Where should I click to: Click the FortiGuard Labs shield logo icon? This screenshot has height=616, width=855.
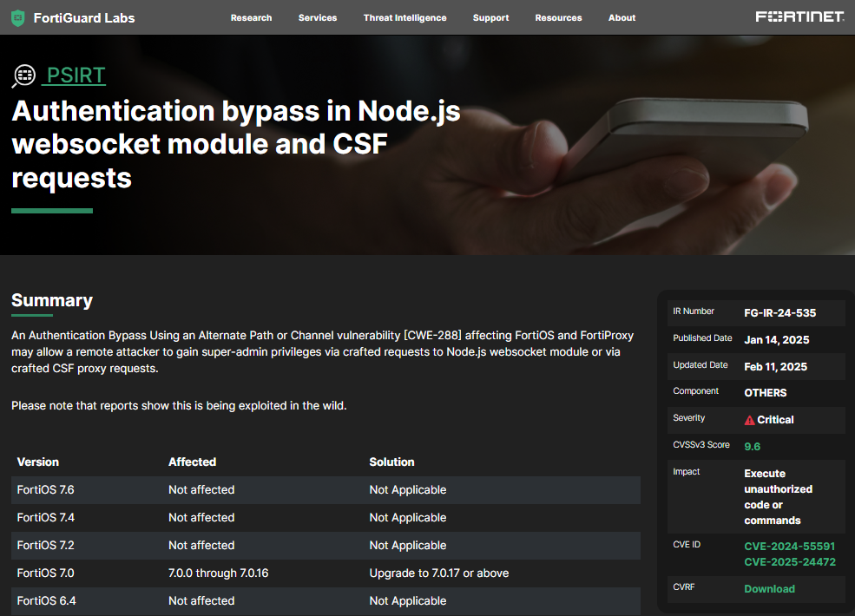pyautogui.click(x=18, y=18)
